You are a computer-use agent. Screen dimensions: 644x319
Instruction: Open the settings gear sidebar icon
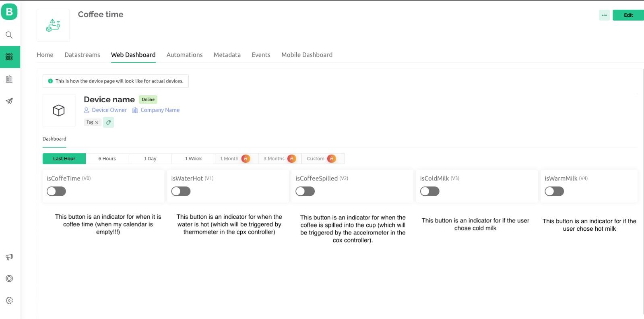click(x=9, y=300)
